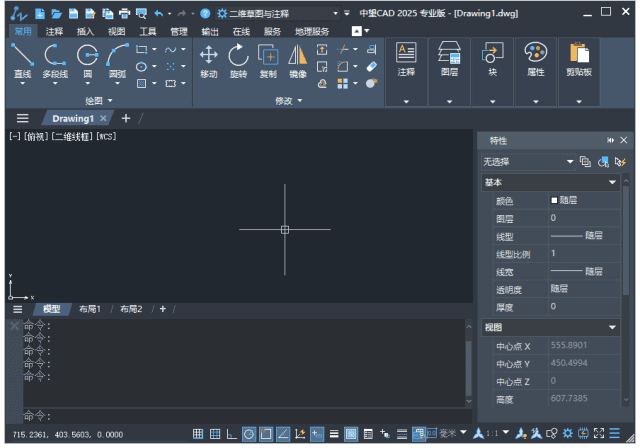This screenshot has height=448, width=640.
Task: Click the new drawing tab plus button
Action: pyautogui.click(x=125, y=118)
